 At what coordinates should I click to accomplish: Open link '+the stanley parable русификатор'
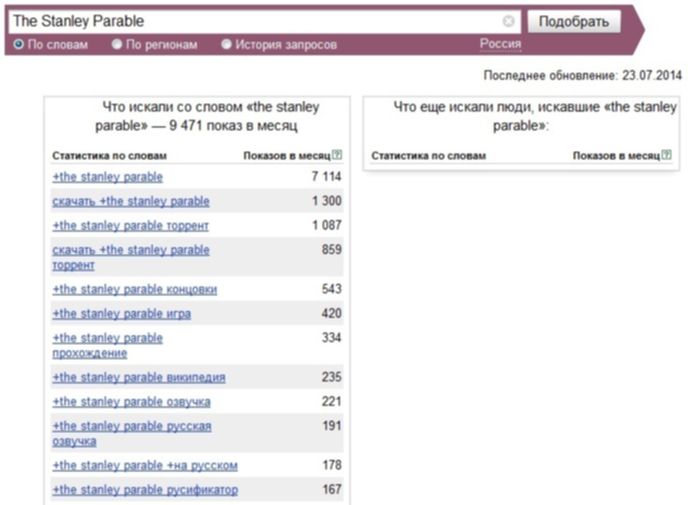click(x=145, y=490)
